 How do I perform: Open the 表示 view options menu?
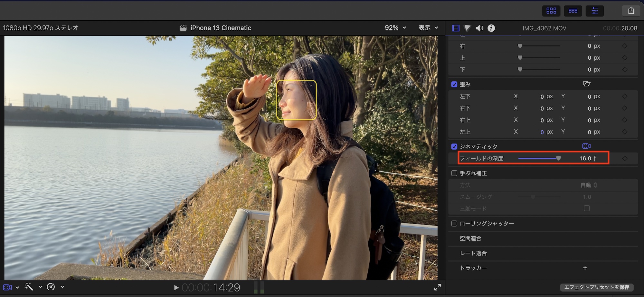click(428, 28)
